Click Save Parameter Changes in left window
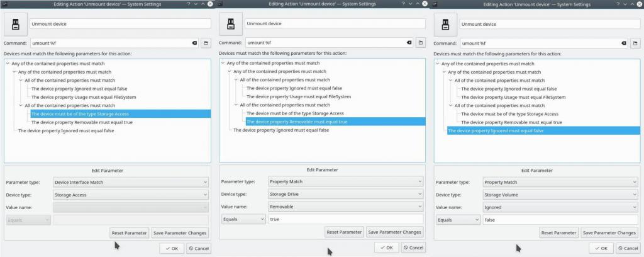This screenshot has height=257, width=644. 180,232
